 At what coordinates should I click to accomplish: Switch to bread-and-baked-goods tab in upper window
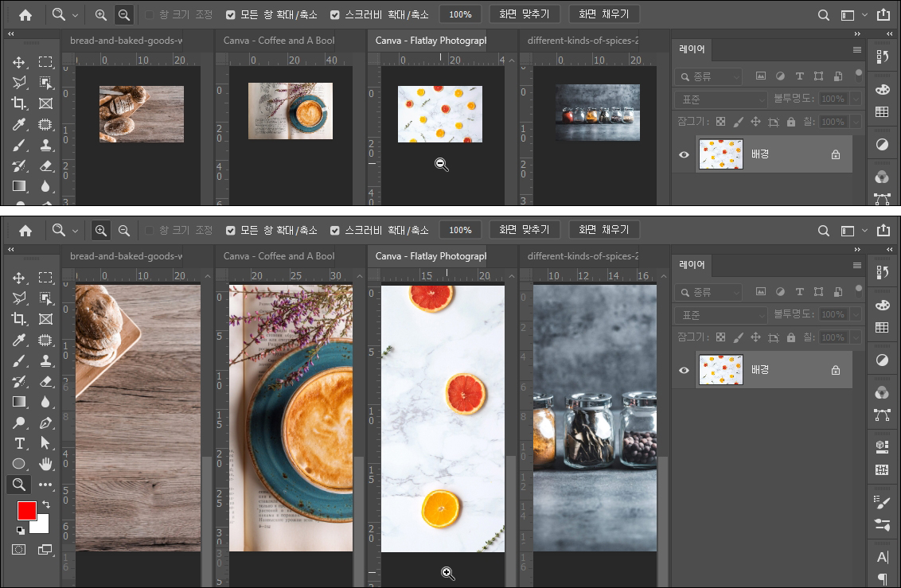(x=126, y=41)
